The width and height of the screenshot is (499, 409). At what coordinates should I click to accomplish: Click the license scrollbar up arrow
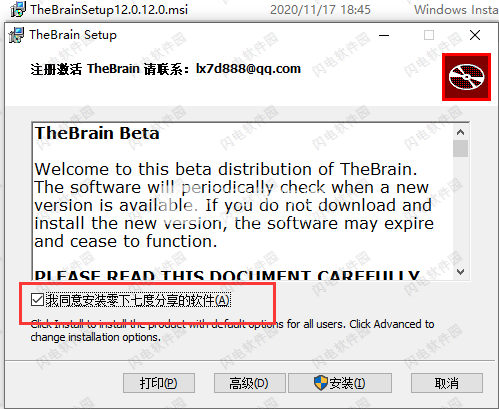pos(461,132)
